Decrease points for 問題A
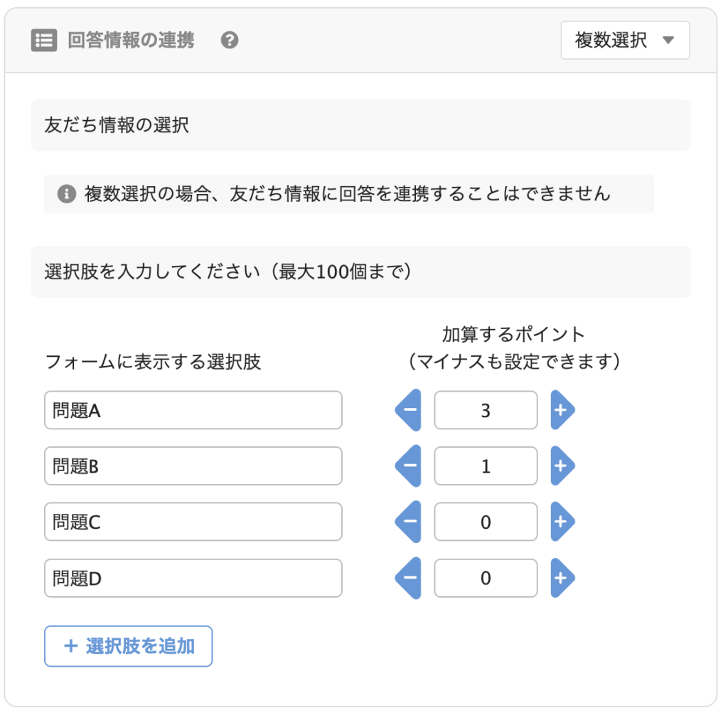The image size is (728, 715). (x=408, y=410)
